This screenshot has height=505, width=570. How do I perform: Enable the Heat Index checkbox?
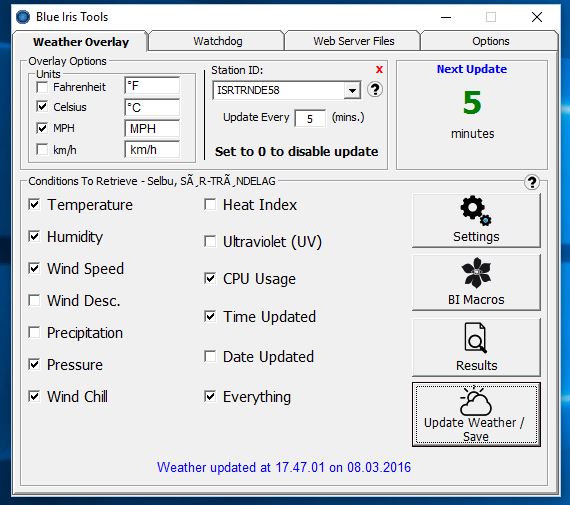tap(210, 204)
